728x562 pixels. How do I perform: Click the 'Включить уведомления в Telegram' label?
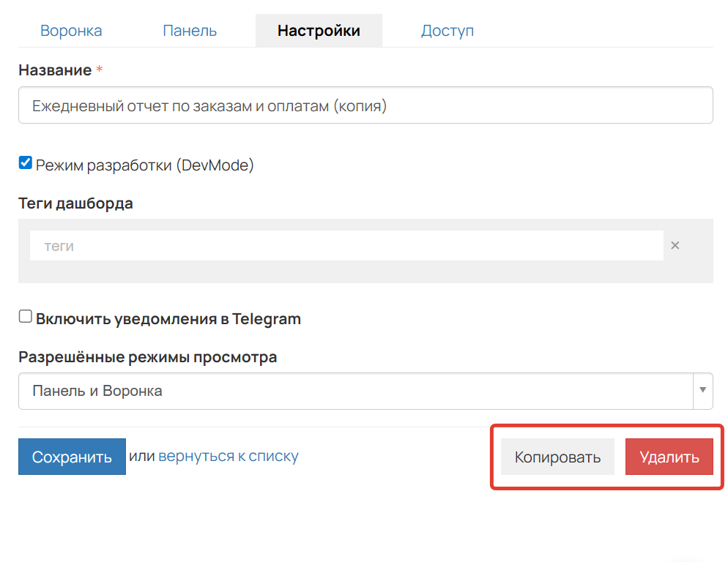(168, 319)
